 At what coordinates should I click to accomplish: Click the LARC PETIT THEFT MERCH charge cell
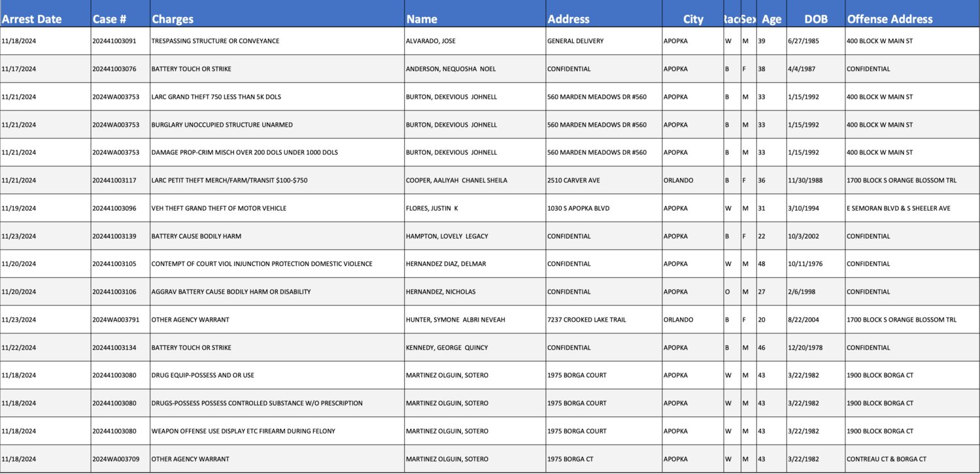pos(277,180)
